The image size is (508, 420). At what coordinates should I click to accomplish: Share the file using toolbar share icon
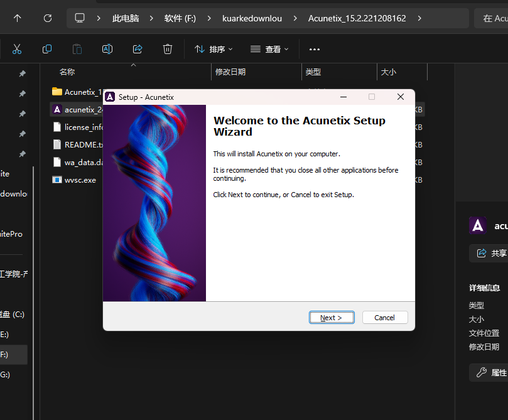coord(138,49)
